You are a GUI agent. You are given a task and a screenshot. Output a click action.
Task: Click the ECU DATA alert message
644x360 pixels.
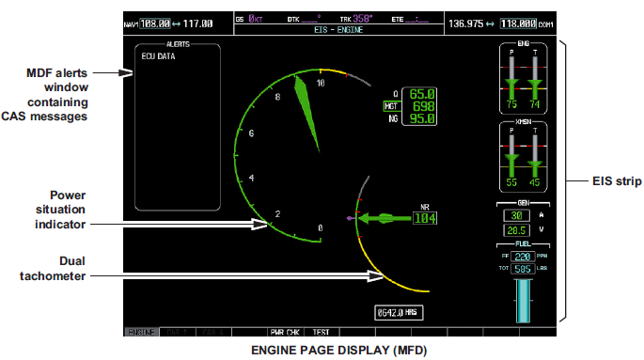[x=158, y=56]
